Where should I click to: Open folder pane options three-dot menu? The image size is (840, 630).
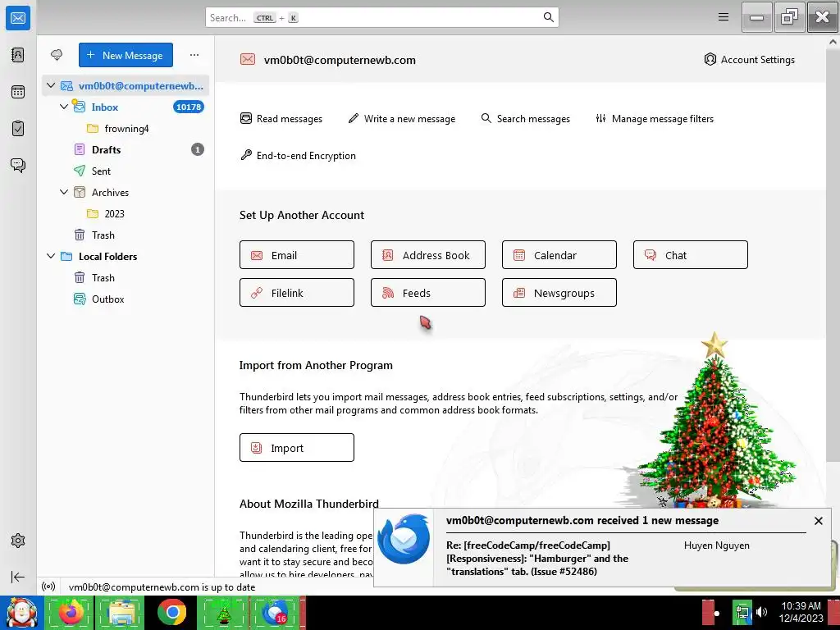(194, 55)
